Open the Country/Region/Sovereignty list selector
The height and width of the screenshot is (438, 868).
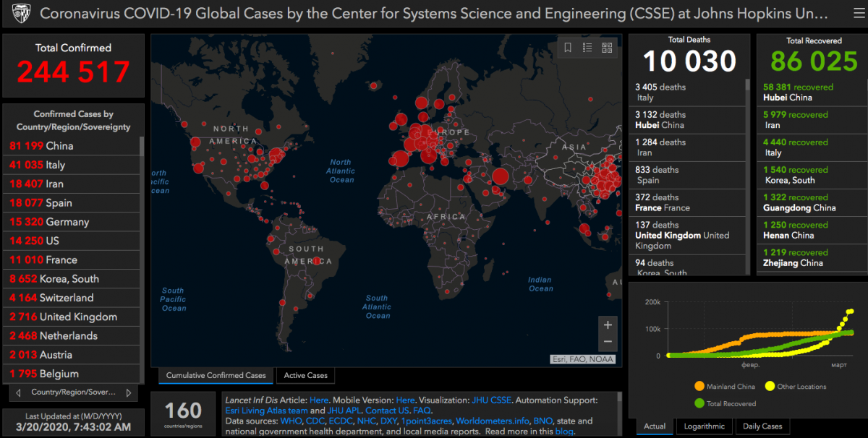tap(73, 392)
